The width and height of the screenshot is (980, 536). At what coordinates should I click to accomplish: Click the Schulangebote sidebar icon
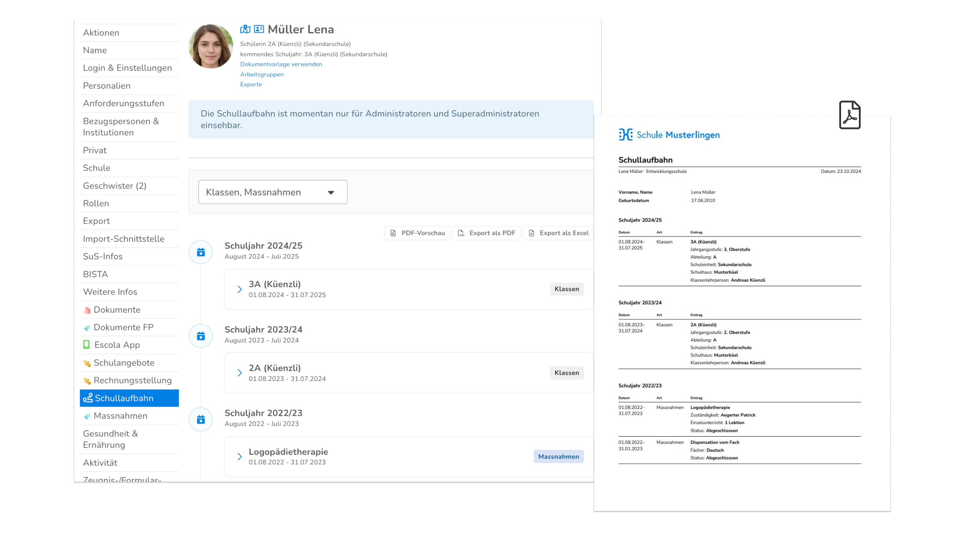point(87,363)
